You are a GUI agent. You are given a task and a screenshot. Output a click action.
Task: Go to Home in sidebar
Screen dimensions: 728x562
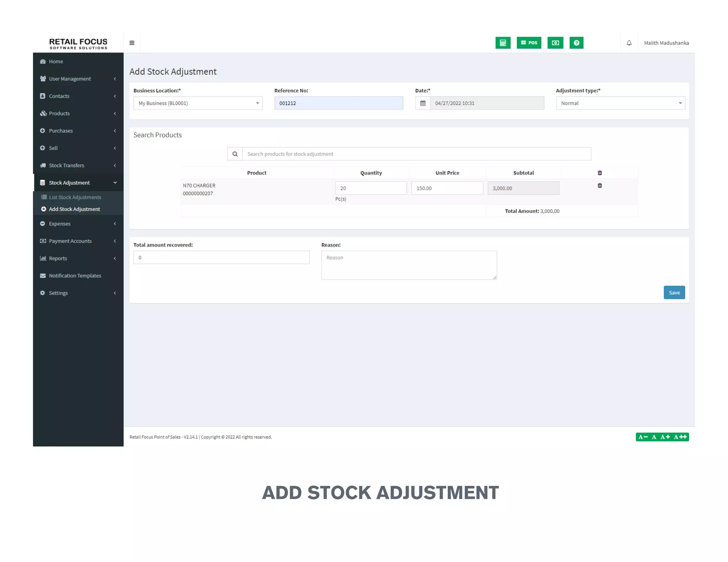(x=78, y=61)
